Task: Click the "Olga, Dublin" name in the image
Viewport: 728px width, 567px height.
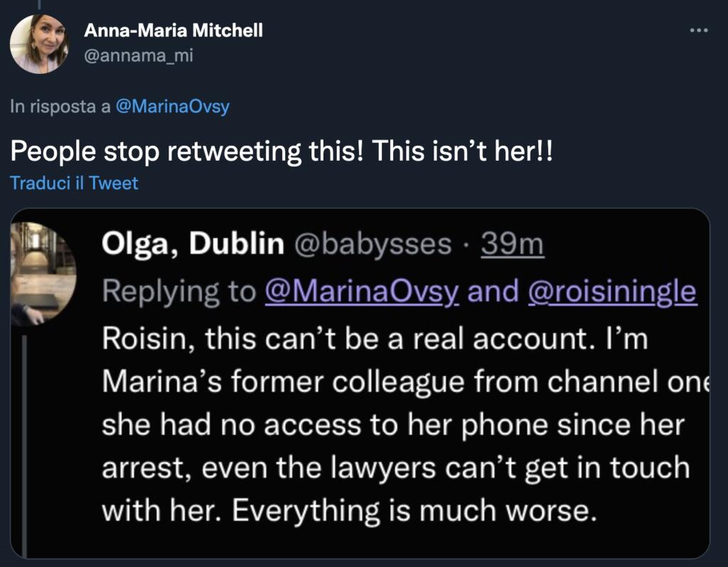Action: pyautogui.click(x=193, y=244)
